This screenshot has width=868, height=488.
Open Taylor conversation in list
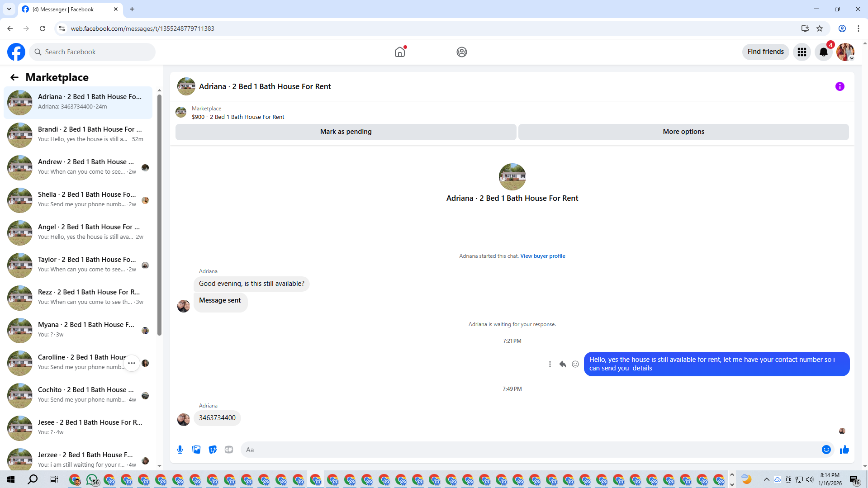point(78,265)
